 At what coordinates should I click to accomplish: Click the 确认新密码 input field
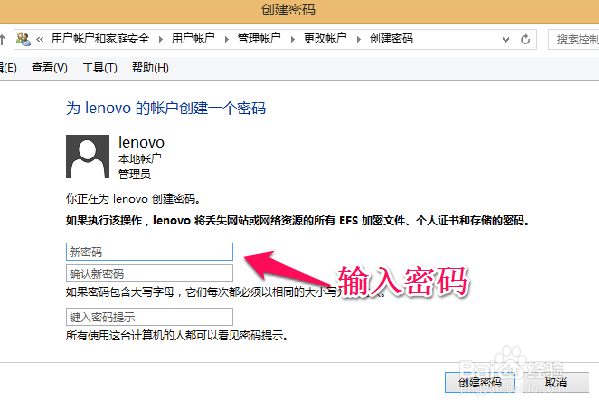[x=149, y=274]
